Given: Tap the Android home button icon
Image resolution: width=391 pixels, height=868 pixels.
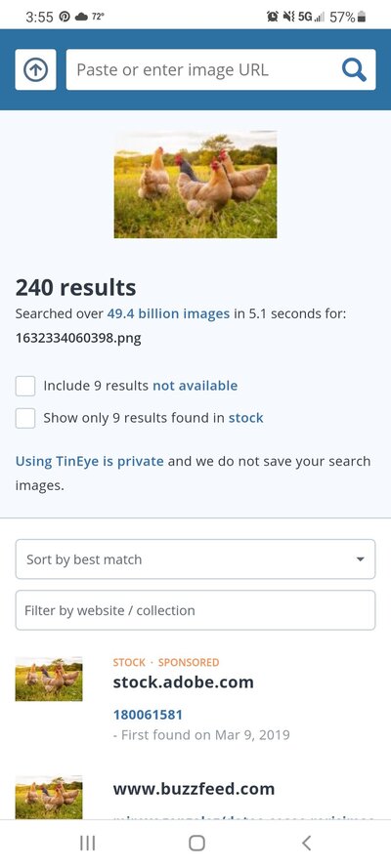Looking at the screenshot, I should coord(196,843).
